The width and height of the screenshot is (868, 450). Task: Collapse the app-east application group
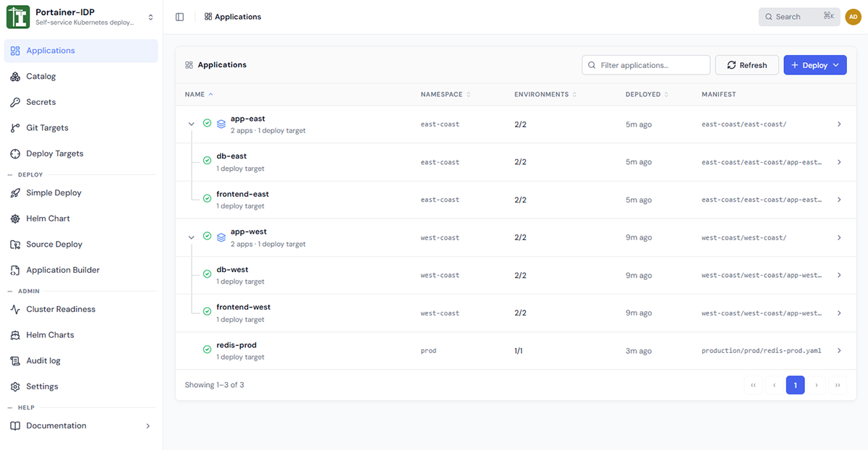[x=192, y=124]
